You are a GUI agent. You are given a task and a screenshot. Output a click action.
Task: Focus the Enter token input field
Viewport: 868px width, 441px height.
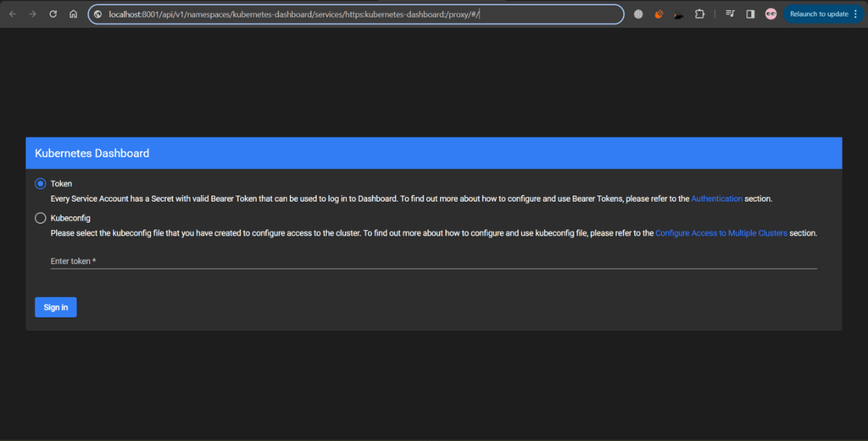(x=433, y=261)
